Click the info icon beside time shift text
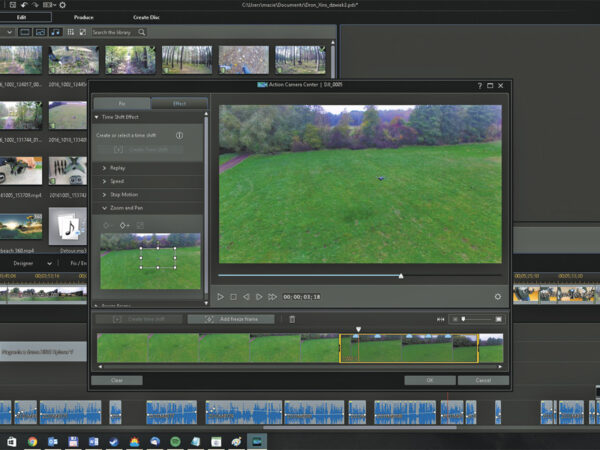This screenshot has width=600, height=450. 179,135
